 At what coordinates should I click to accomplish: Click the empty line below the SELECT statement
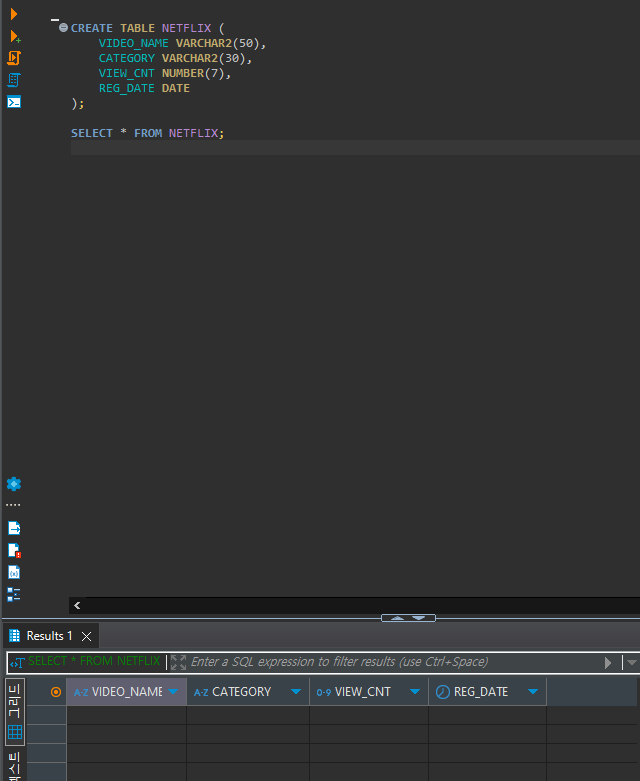(355, 148)
